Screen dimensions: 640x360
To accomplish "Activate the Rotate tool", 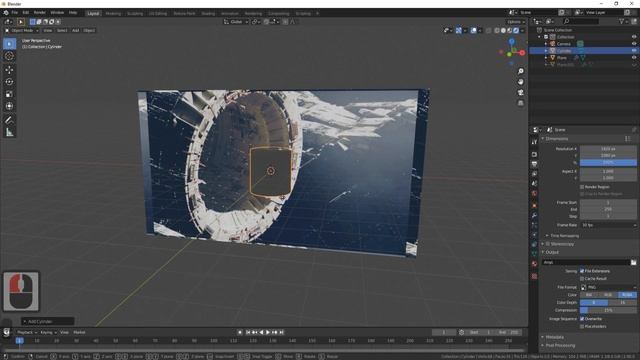I will [x=9, y=82].
